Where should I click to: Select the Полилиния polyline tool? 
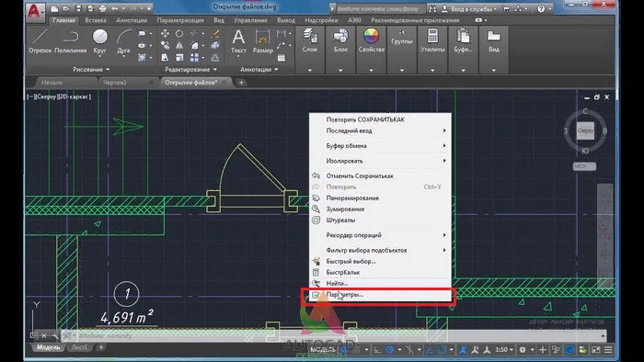point(71,42)
